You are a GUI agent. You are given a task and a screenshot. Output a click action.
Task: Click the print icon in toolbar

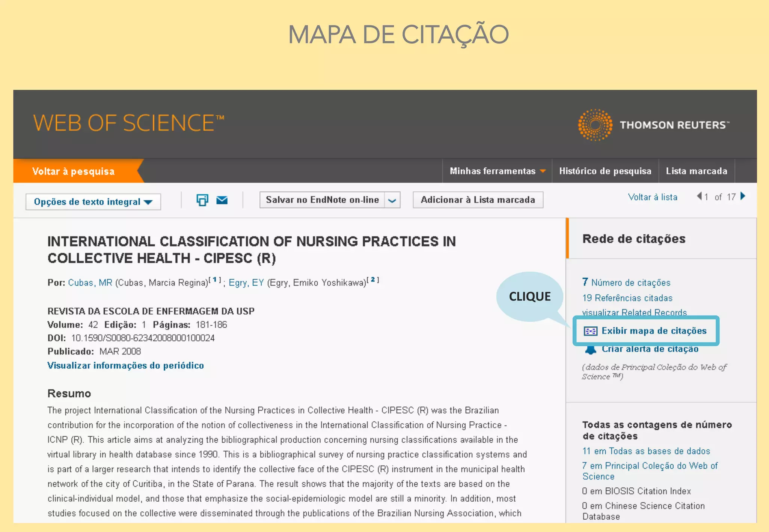click(x=202, y=200)
